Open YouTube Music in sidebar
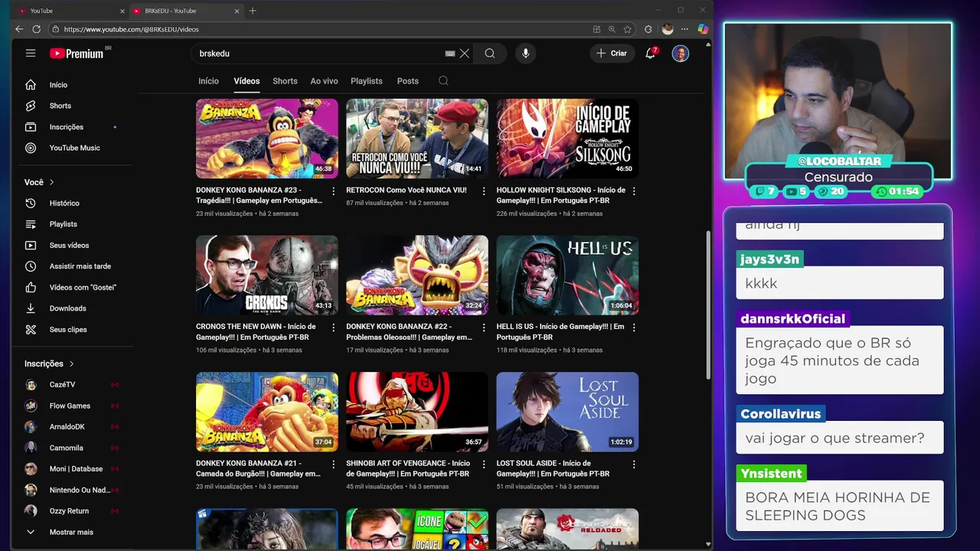The width and height of the screenshot is (980, 551). pyautogui.click(x=73, y=148)
